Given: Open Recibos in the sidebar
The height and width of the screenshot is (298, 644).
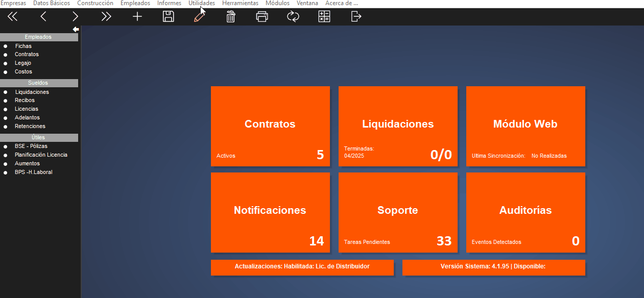Looking at the screenshot, I should pyautogui.click(x=25, y=100).
